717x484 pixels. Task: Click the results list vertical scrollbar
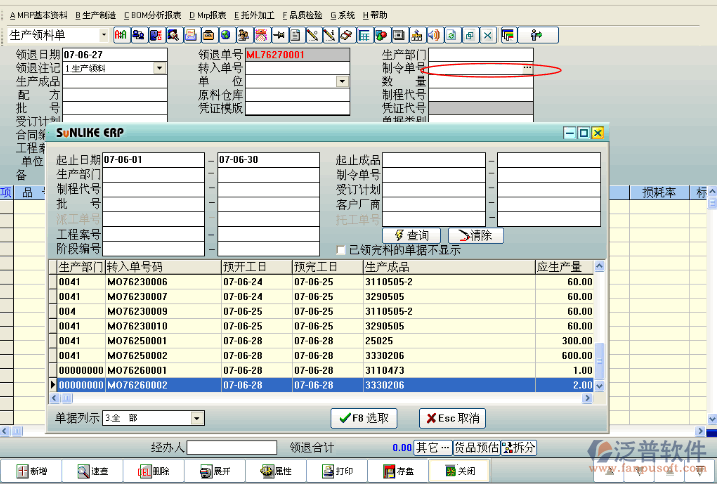click(x=600, y=330)
